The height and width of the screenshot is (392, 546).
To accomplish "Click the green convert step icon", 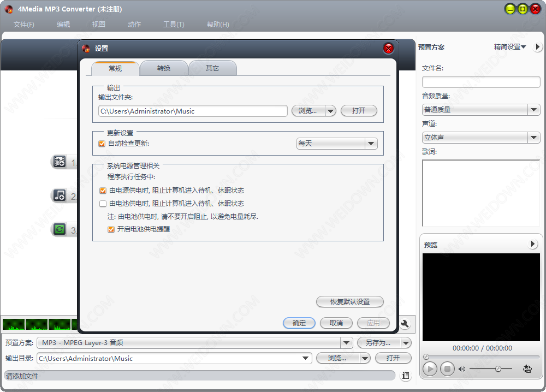I will (x=60, y=229).
